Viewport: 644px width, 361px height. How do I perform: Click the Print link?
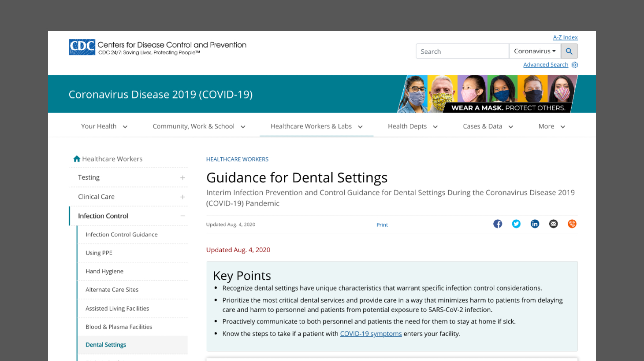click(x=382, y=225)
